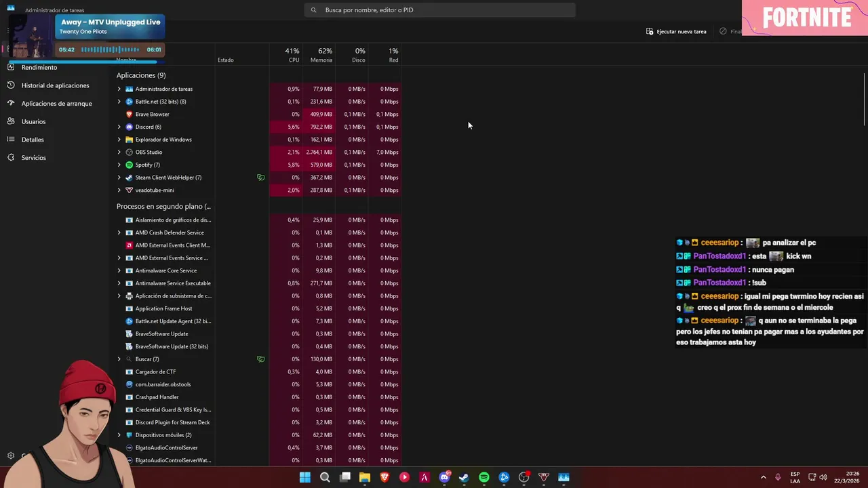Focus the search by name, editor or PID box
Image resolution: width=868 pixels, height=488 pixels.
(439, 10)
